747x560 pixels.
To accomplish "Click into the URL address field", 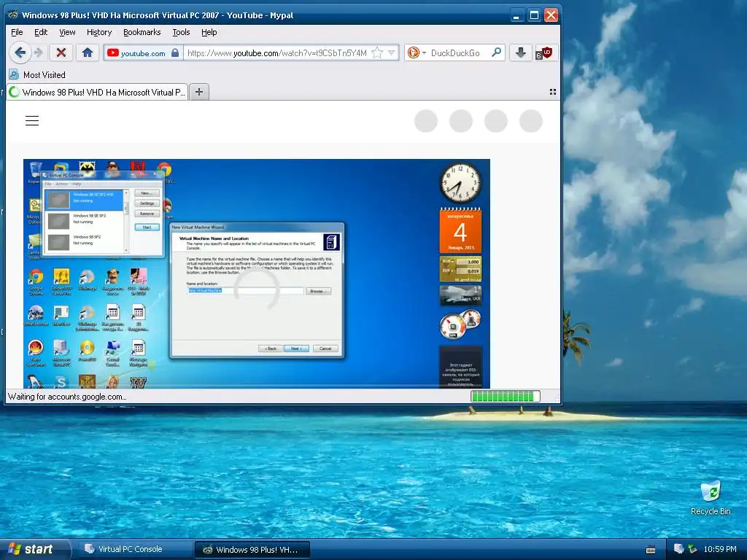I will tap(276, 52).
